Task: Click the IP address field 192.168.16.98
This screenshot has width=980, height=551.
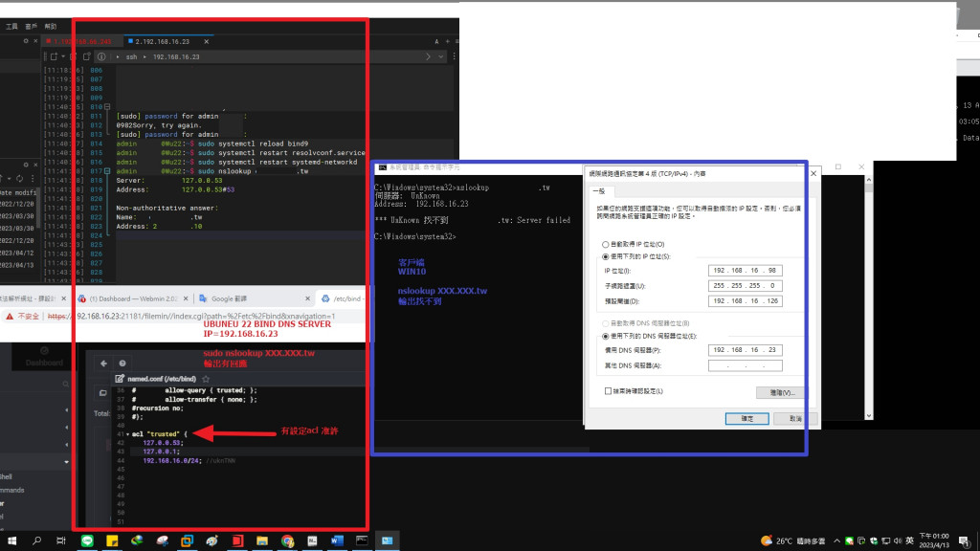Action: click(x=745, y=271)
